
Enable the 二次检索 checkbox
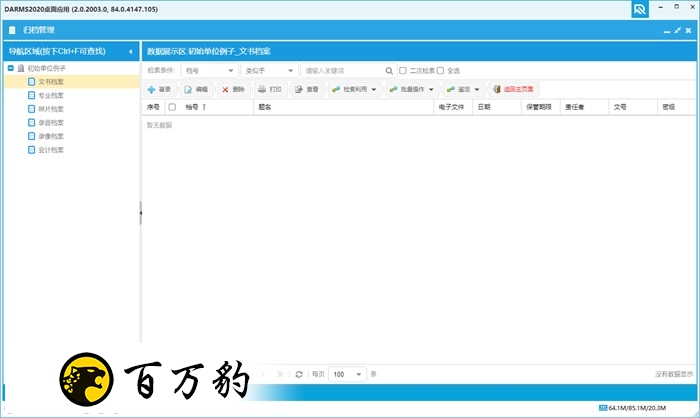(403, 71)
